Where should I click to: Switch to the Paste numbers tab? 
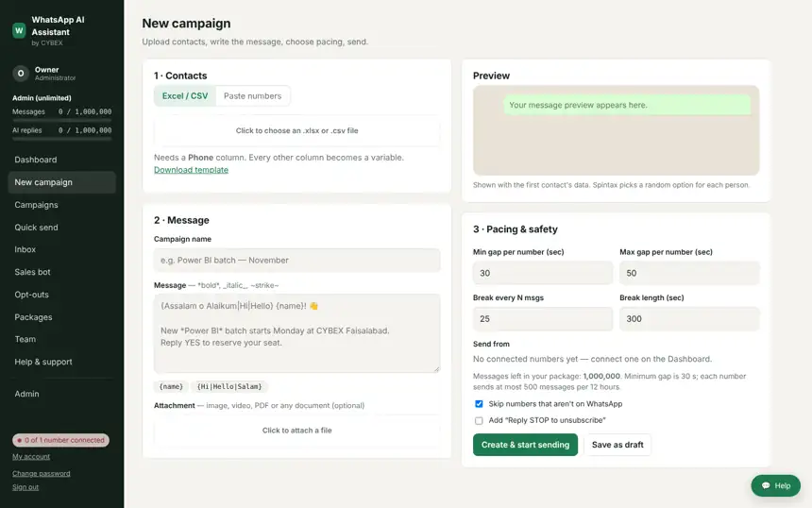[x=253, y=95]
